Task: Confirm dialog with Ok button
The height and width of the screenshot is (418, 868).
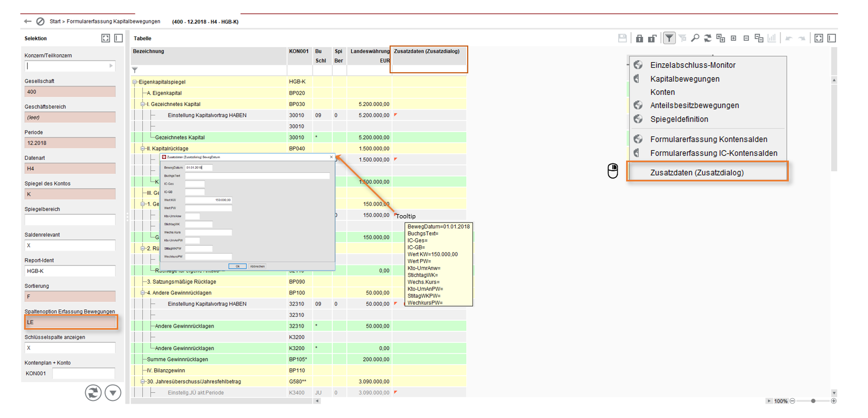Action: coord(238,266)
